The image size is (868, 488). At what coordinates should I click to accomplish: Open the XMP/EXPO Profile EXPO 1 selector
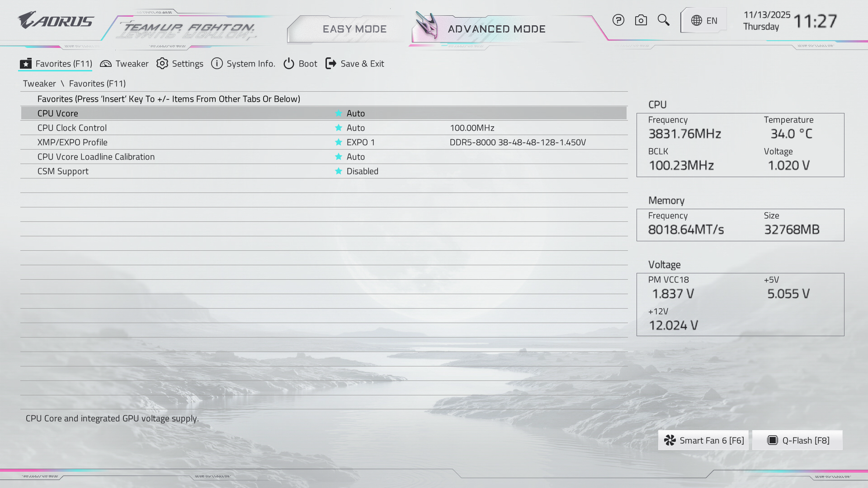coord(360,142)
